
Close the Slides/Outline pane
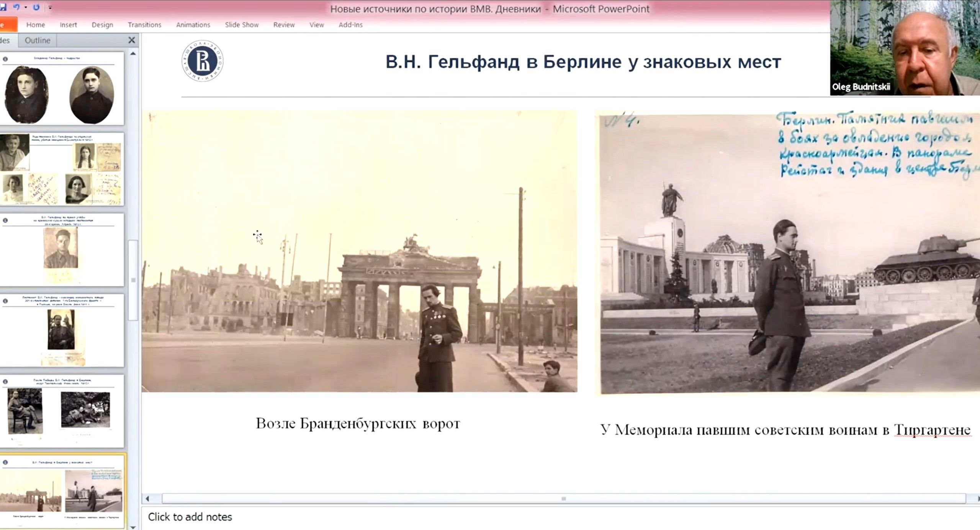(131, 40)
